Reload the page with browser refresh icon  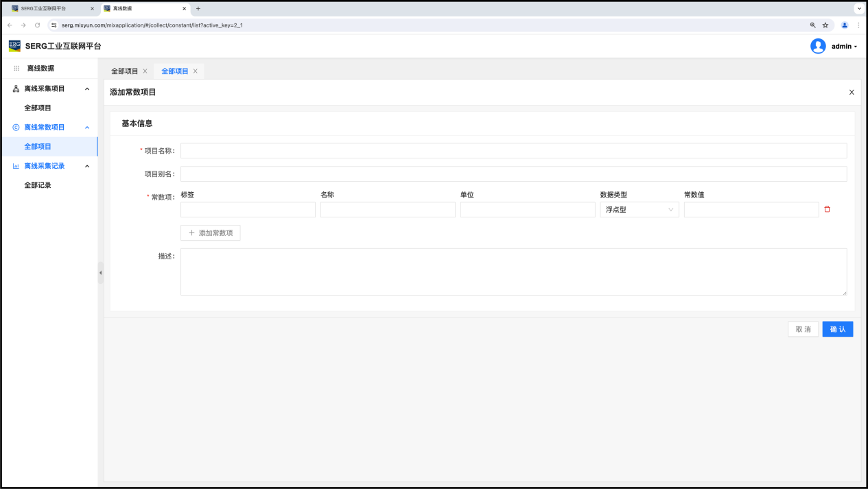pos(37,25)
